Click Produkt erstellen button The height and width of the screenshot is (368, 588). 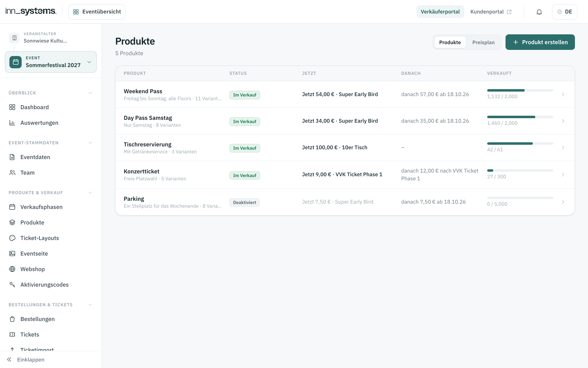[540, 42]
